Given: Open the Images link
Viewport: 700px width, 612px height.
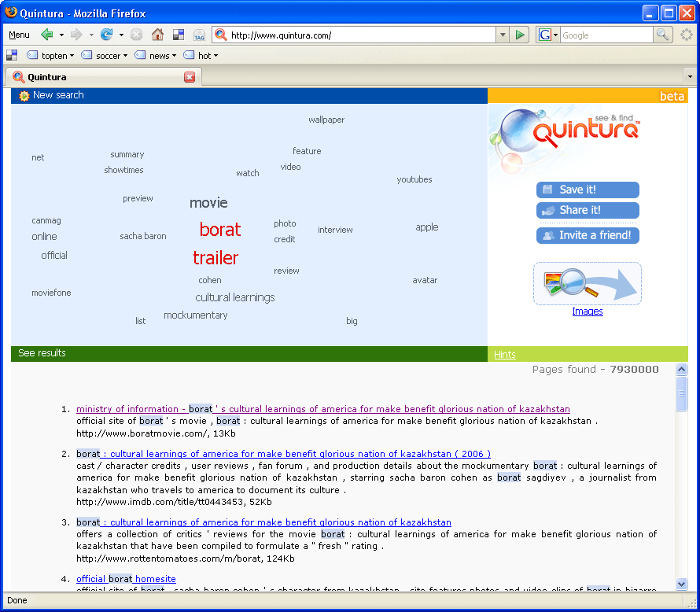Looking at the screenshot, I should [588, 312].
